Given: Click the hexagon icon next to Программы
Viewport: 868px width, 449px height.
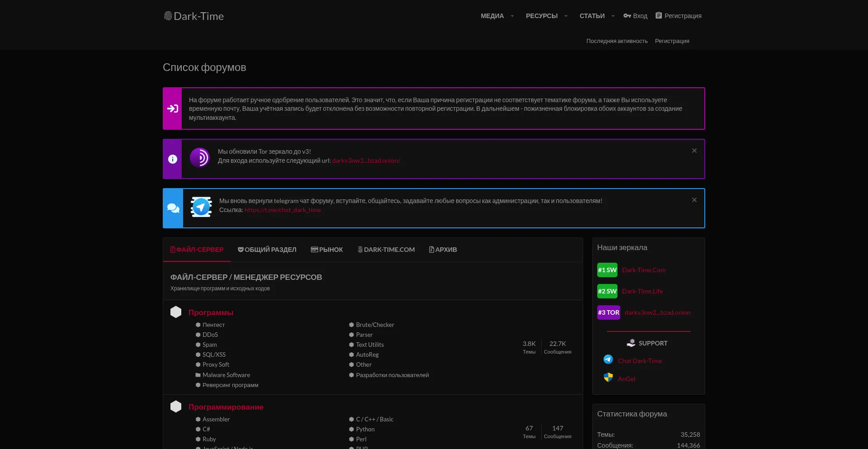Looking at the screenshot, I should 176,312.
